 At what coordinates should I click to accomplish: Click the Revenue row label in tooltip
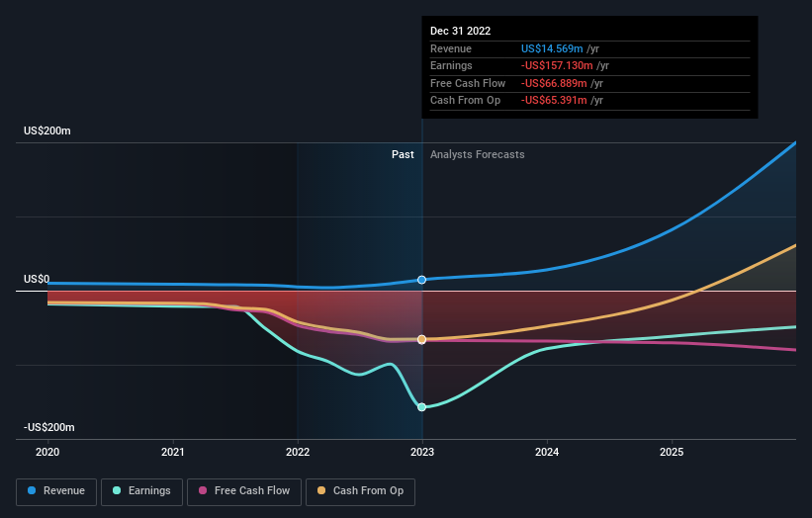click(451, 48)
